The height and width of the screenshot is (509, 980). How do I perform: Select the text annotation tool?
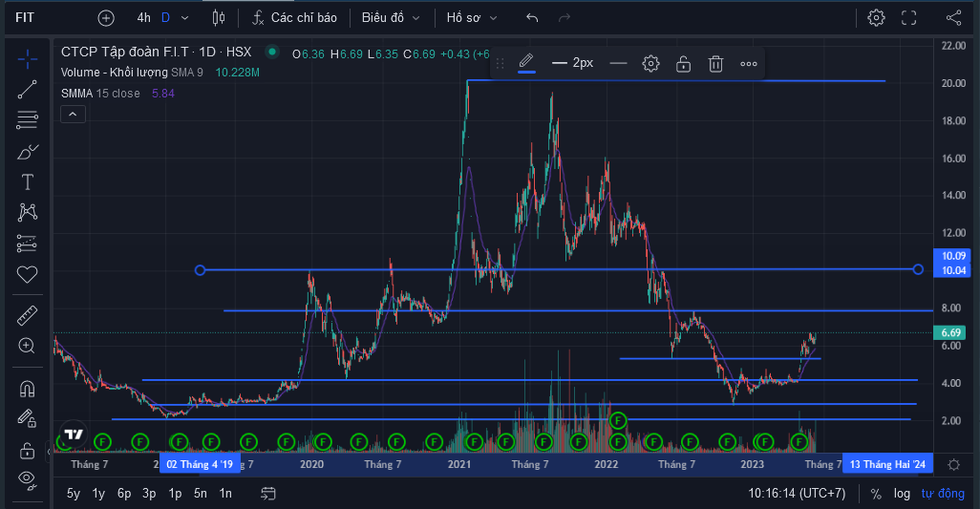tap(27, 181)
